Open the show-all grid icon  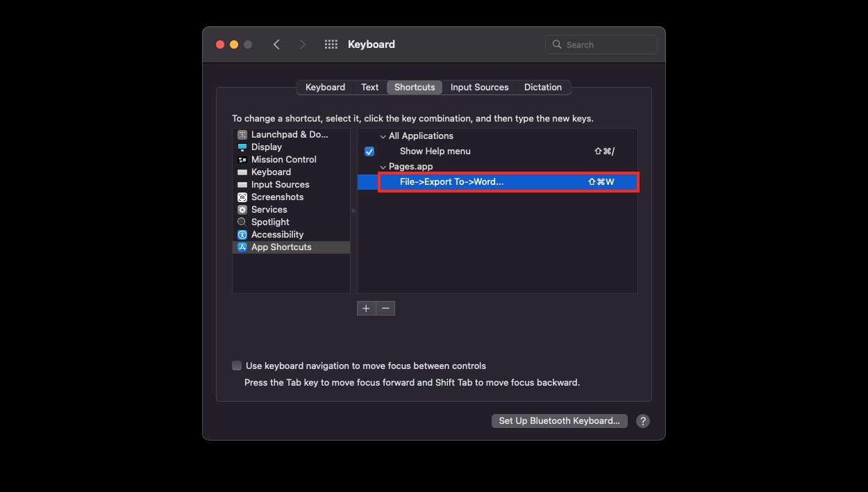331,44
